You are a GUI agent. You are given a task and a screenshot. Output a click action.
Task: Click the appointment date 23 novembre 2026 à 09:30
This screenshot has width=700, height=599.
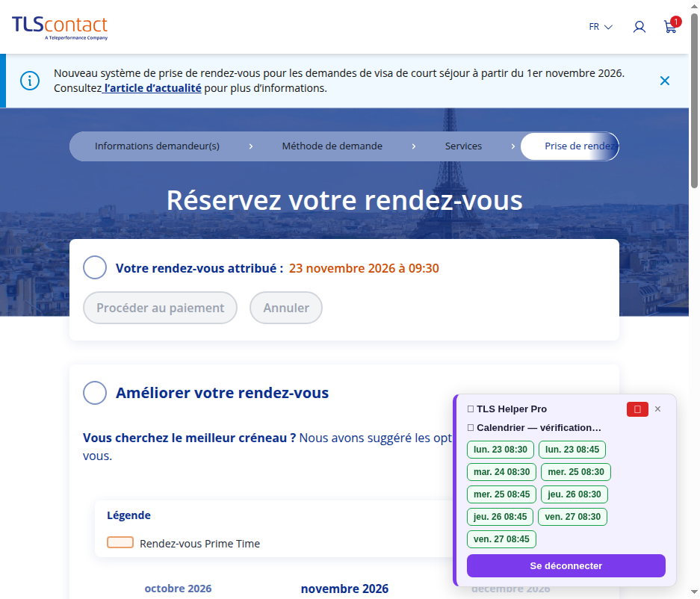[x=364, y=268]
